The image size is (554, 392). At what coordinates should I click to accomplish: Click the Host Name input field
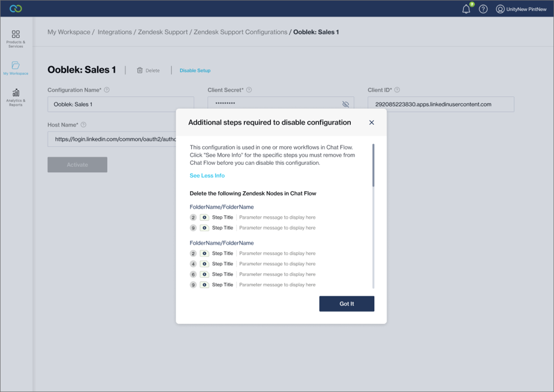pyautogui.click(x=111, y=139)
